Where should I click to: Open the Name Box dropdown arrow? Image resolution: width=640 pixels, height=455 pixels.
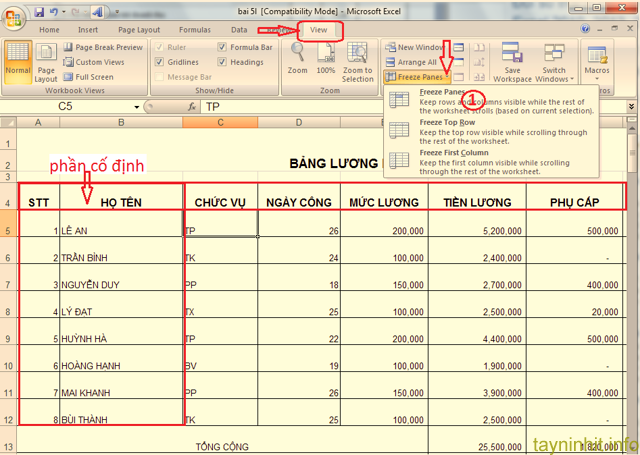coord(137,106)
